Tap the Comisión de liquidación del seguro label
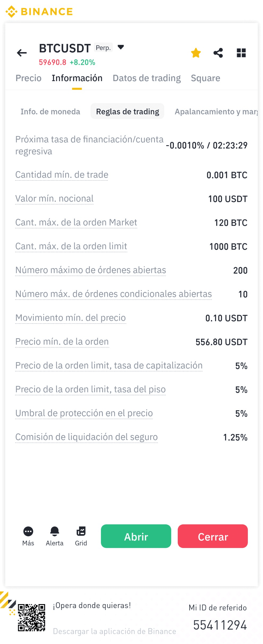263x644 pixels. (x=86, y=437)
